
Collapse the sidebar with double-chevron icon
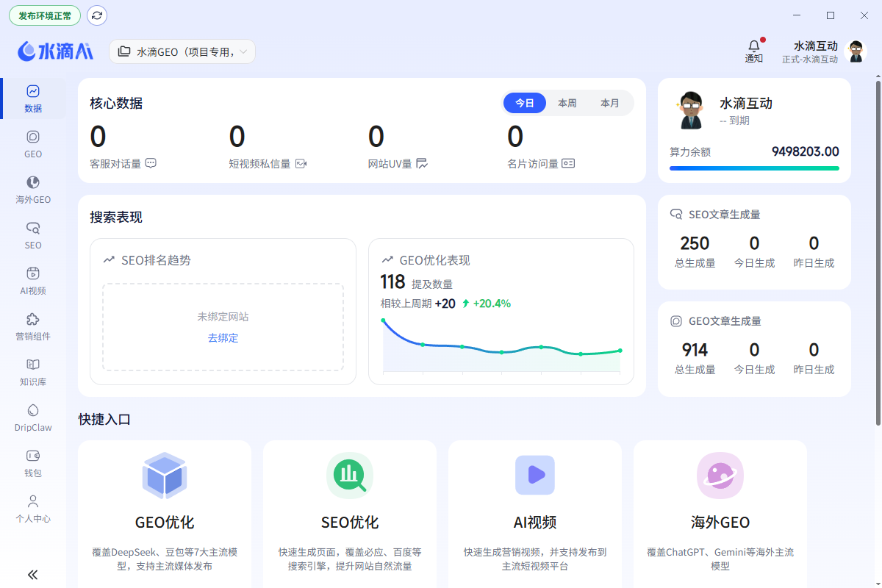(33, 575)
